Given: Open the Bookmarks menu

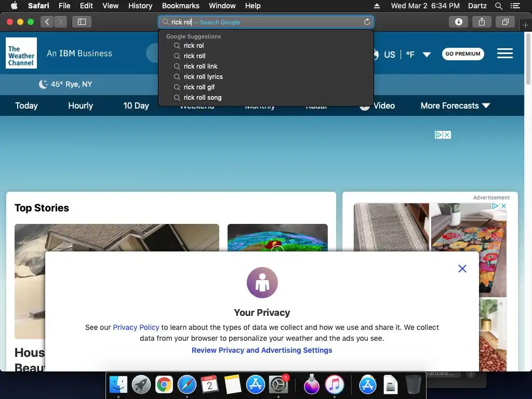Looking at the screenshot, I should click(x=180, y=6).
